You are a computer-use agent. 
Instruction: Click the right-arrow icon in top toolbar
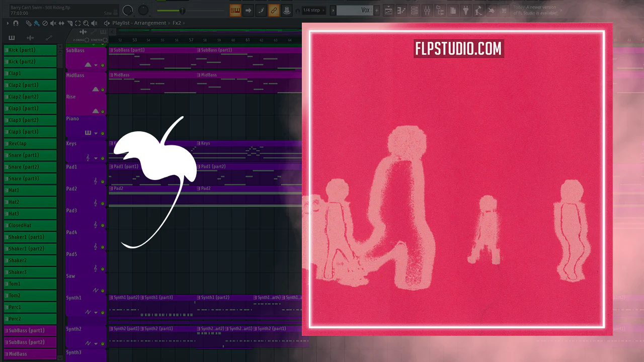pos(248,10)
